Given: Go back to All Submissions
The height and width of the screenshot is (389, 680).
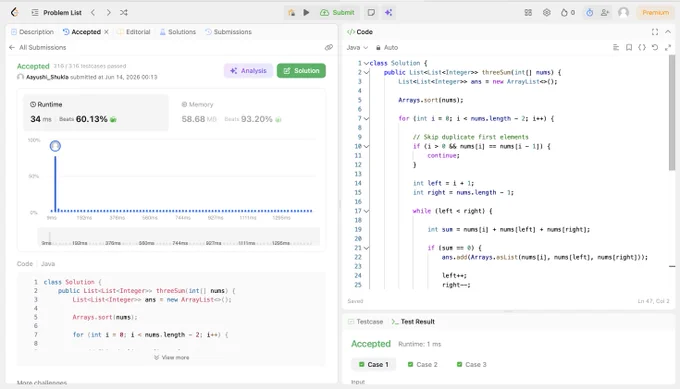Looking at the screenshot, I should pyautogui.click(x=37, y=47).
